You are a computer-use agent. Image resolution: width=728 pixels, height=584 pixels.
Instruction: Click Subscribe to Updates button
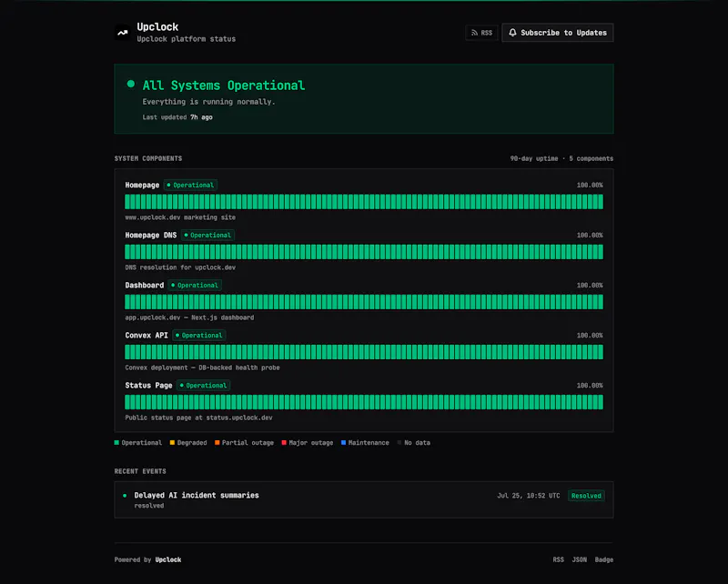(x=558, y=33)
